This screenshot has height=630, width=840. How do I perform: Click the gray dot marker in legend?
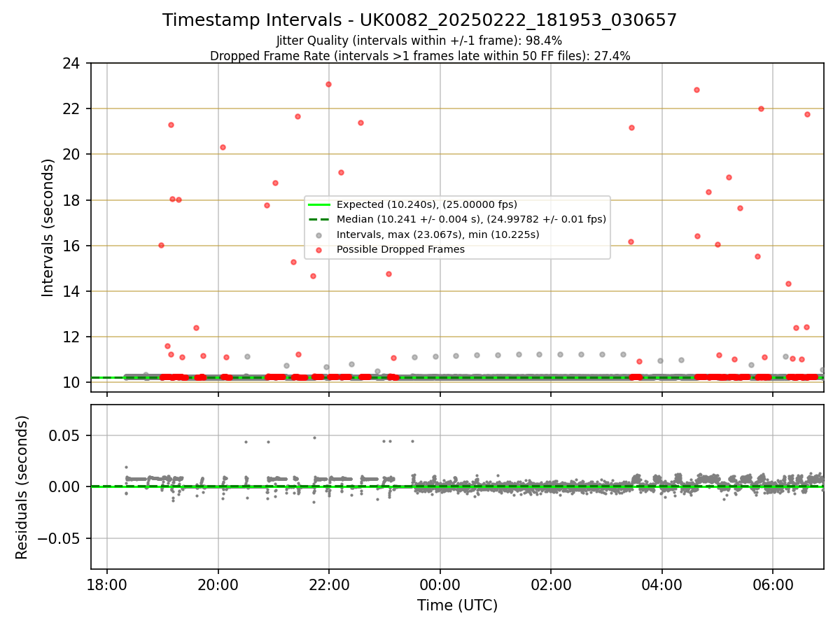tap(319, 234)
